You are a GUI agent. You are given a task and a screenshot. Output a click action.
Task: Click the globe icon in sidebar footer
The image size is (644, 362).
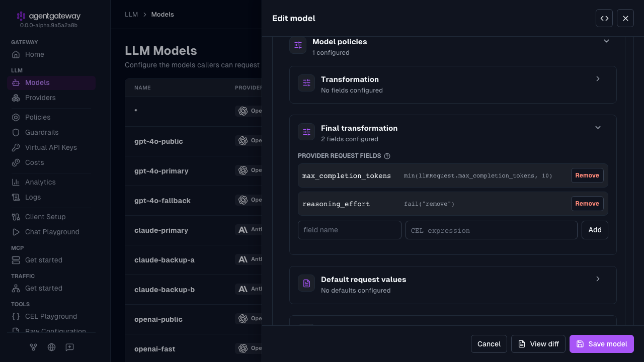pos(51,347)
